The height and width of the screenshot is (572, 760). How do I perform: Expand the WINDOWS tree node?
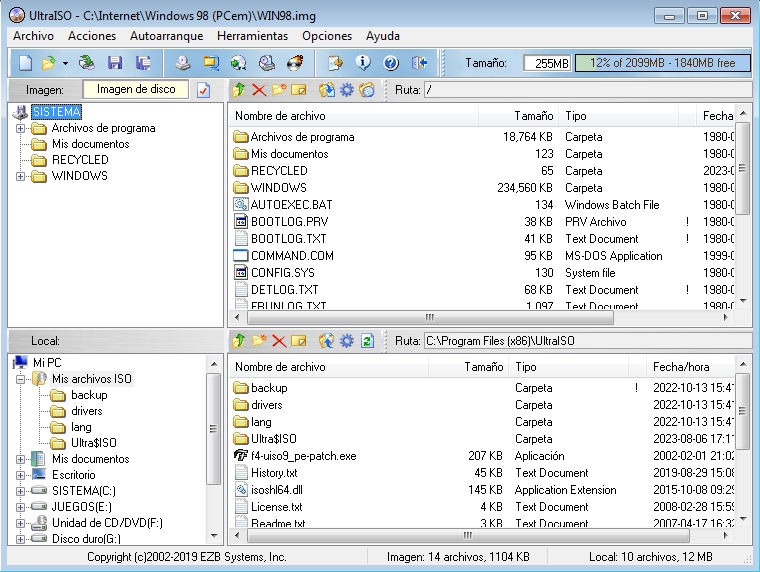[x=20, y=176]
